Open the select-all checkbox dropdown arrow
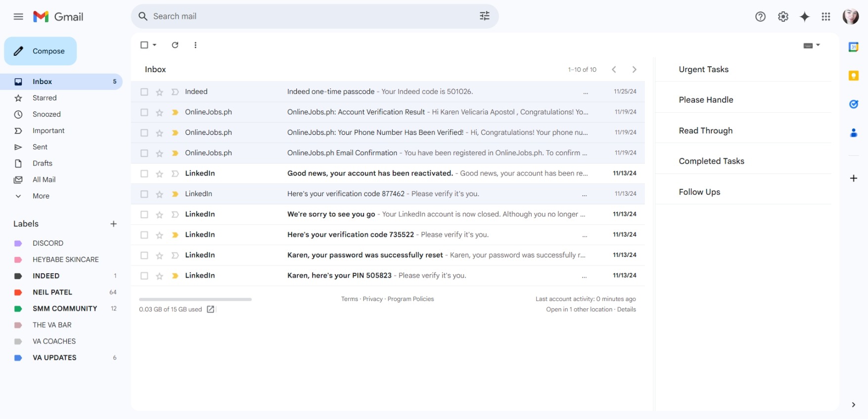This screenshot has width=868, height=419. (155, 45)
